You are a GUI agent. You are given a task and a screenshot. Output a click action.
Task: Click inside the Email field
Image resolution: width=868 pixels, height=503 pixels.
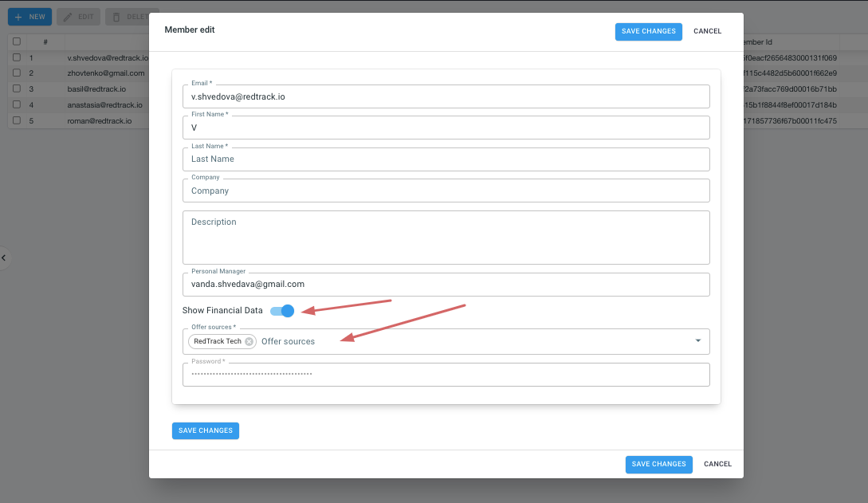click(x=446, y=96)
